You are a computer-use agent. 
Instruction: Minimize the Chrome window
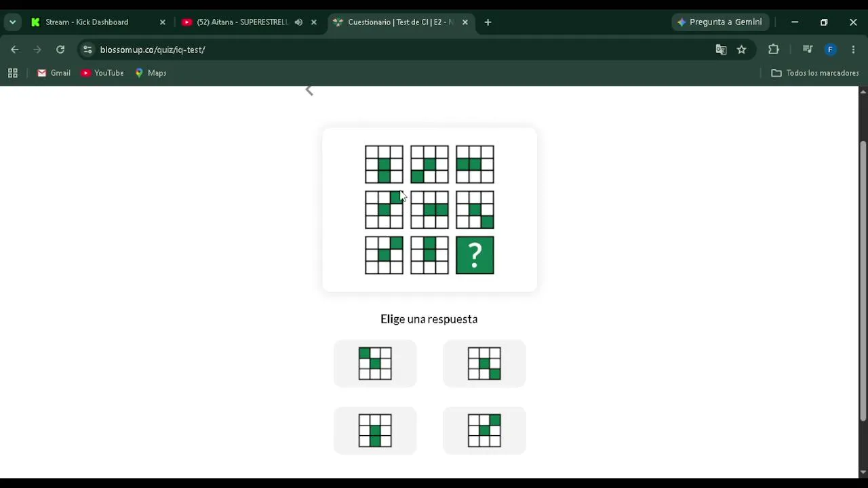tap(795, 22)
